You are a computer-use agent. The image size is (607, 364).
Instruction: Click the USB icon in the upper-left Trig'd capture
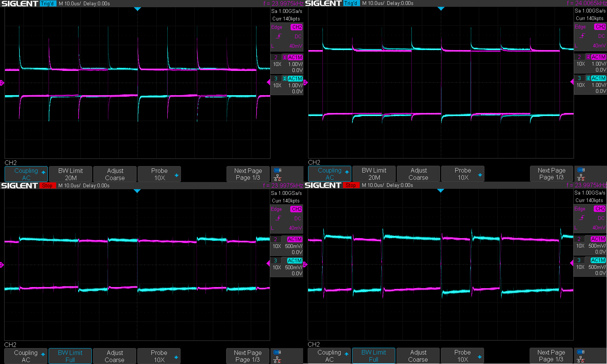[x=278, y=170]
